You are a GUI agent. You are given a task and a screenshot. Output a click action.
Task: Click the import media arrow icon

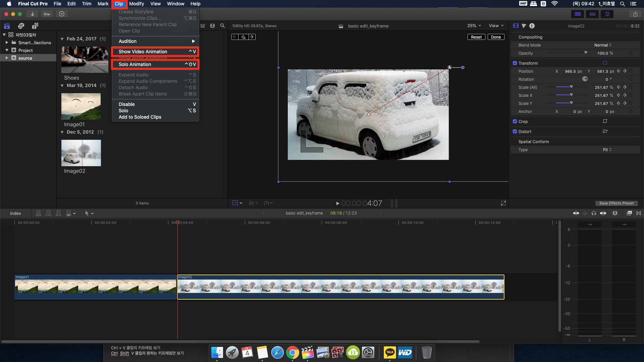click(x=32, y=14)
